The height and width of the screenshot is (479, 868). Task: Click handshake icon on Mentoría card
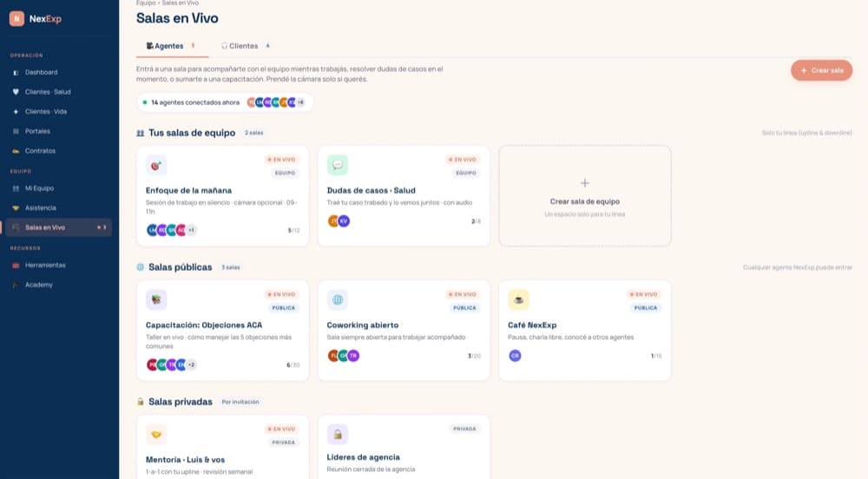tap(156, 435)
